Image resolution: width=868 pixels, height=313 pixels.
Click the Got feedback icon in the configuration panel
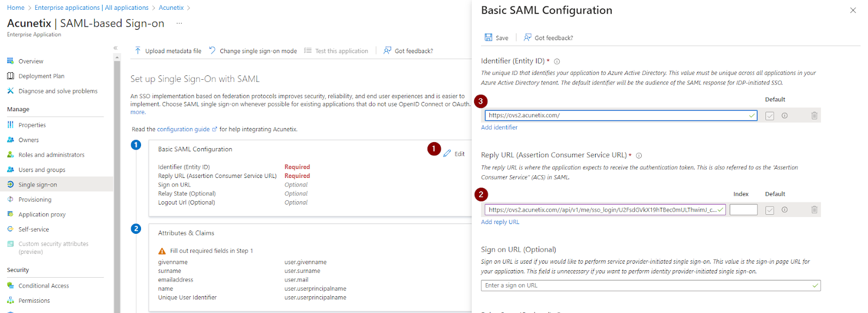tap(527, 37)
